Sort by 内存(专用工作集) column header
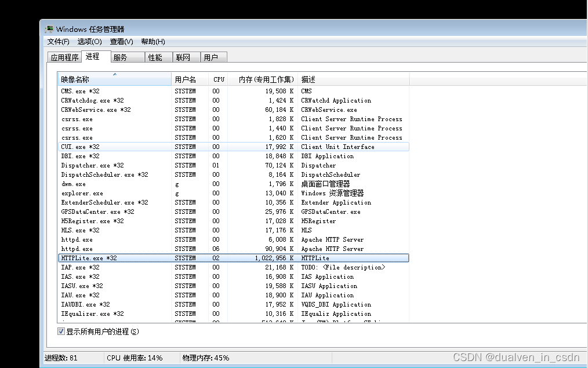The height and width of the screenshot is (368, 588). (x=263, y=79)
